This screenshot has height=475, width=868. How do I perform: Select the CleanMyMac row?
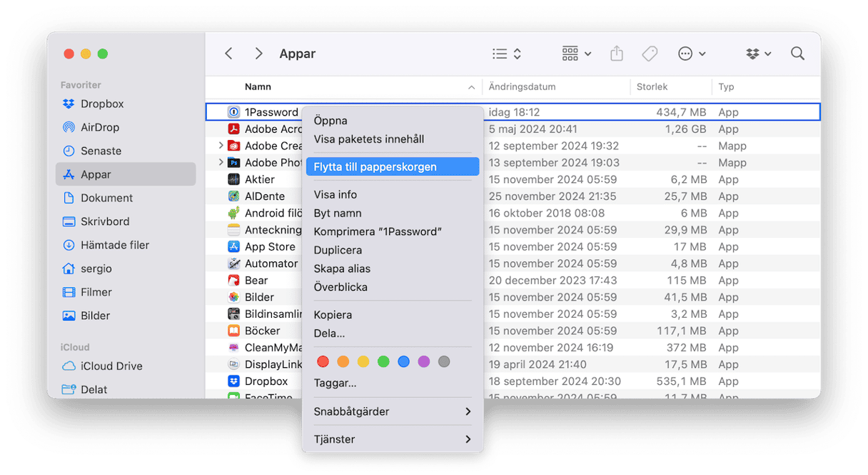coord(513,348)
